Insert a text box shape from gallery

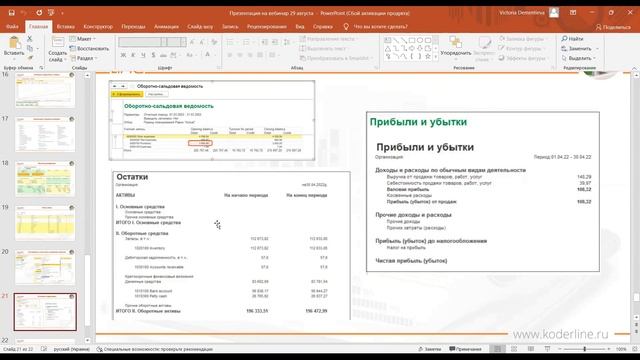(388, 40)
